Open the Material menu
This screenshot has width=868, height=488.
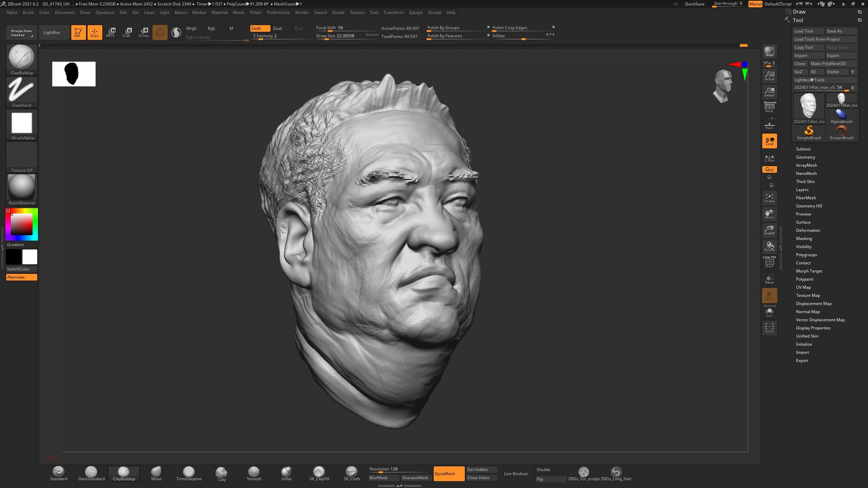tap(219, 12)
